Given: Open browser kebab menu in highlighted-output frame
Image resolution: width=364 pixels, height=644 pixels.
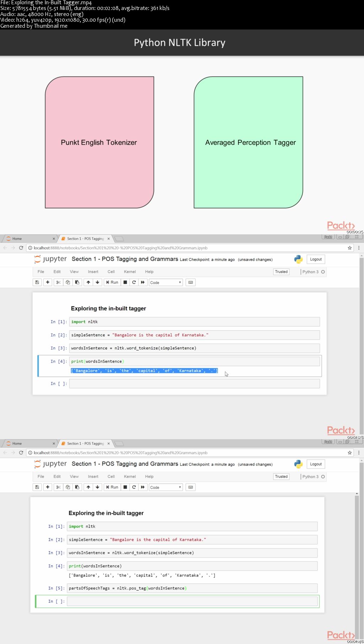Looking at the screenshot, I should [359, 248].
